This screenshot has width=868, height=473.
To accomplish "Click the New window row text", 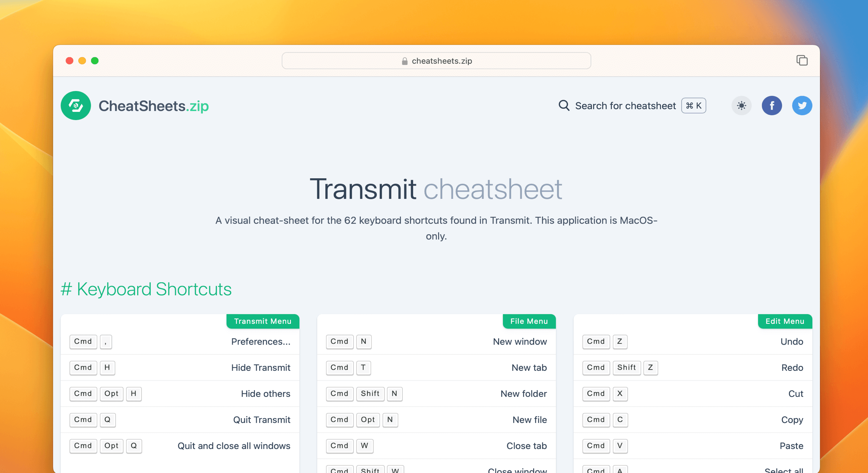I will (520, 342).
